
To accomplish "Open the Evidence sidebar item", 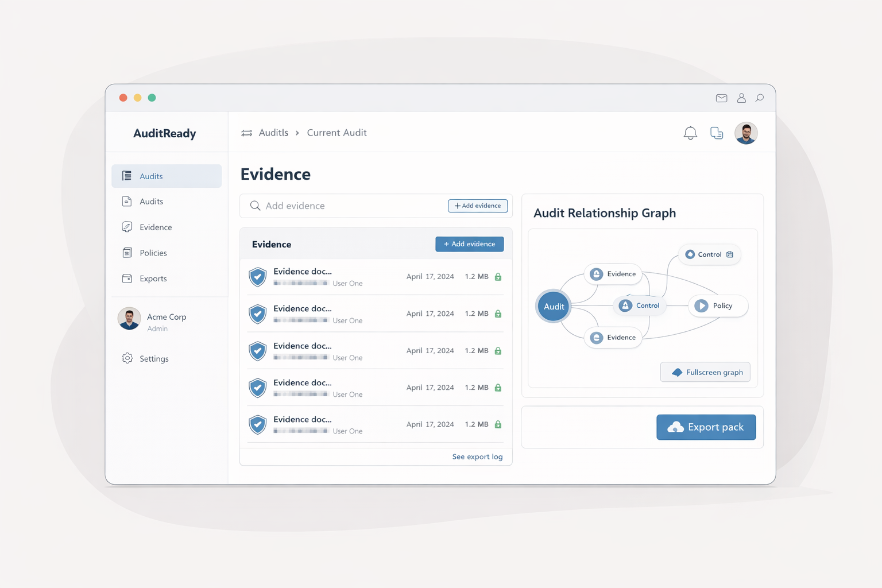I will tap(156, 227).
